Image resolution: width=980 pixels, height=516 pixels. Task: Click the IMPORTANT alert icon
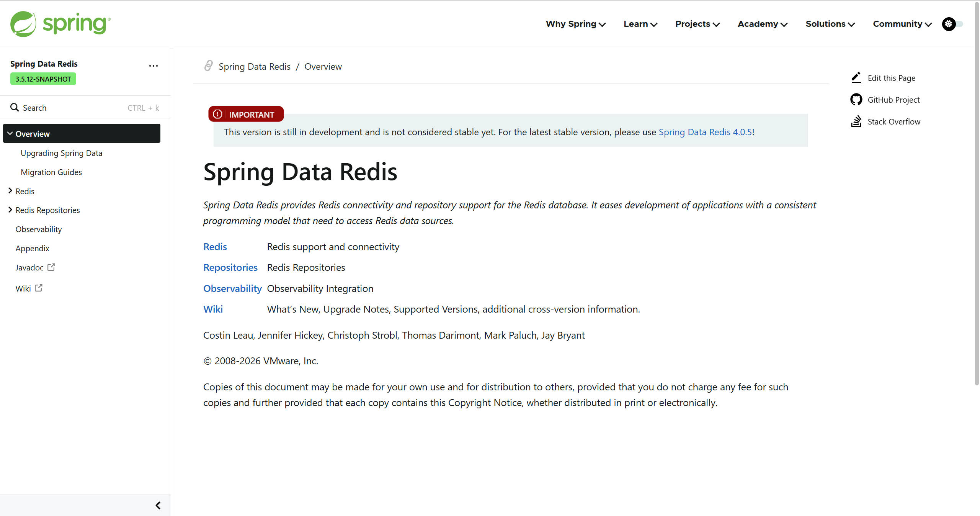pos(218,114)
